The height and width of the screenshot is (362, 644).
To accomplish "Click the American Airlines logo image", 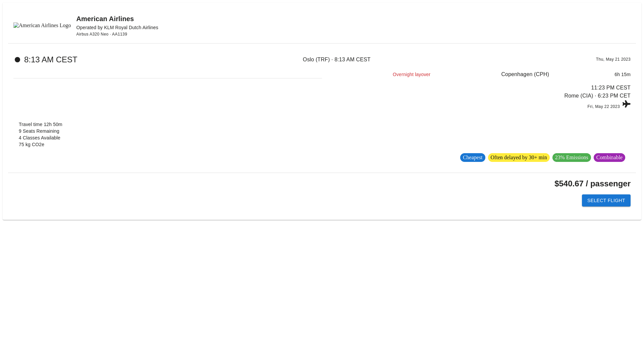I will click(42, 25).
